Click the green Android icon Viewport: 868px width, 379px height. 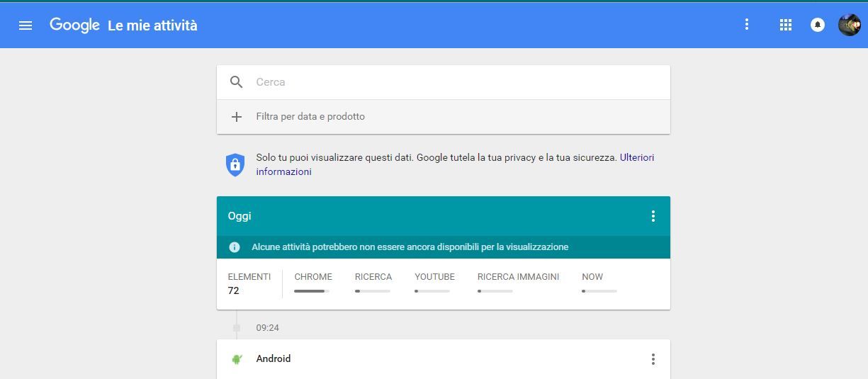pyautogui.click(x=237, y=359)
